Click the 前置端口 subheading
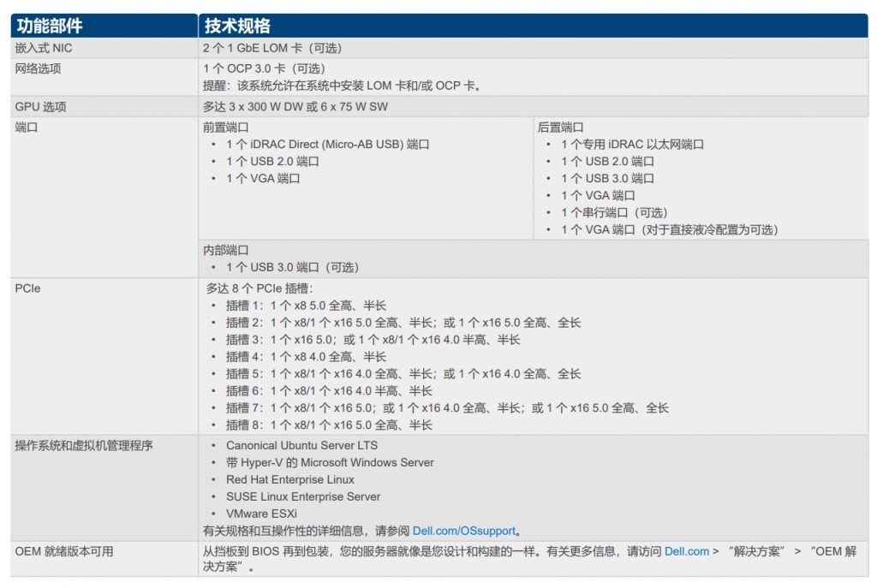The width and height of the screenshot is (877, 588). 225,128
